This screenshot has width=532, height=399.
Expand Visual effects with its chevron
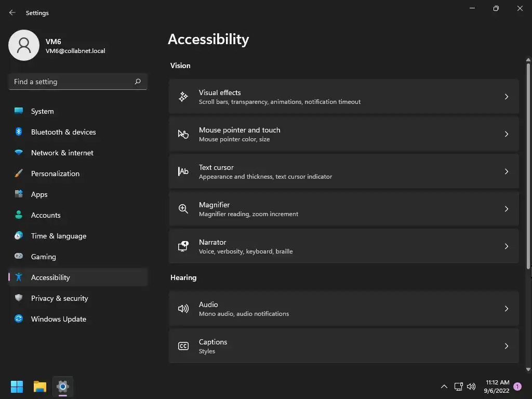507,97
